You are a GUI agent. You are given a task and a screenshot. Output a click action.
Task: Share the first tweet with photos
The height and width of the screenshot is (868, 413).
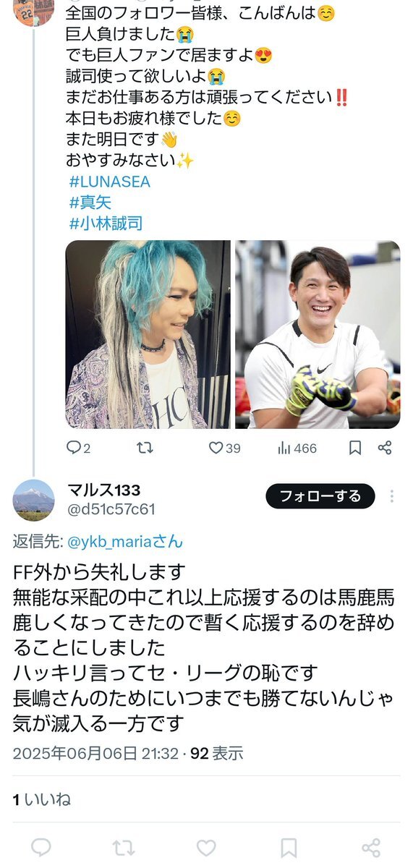[x=385, y=448]
